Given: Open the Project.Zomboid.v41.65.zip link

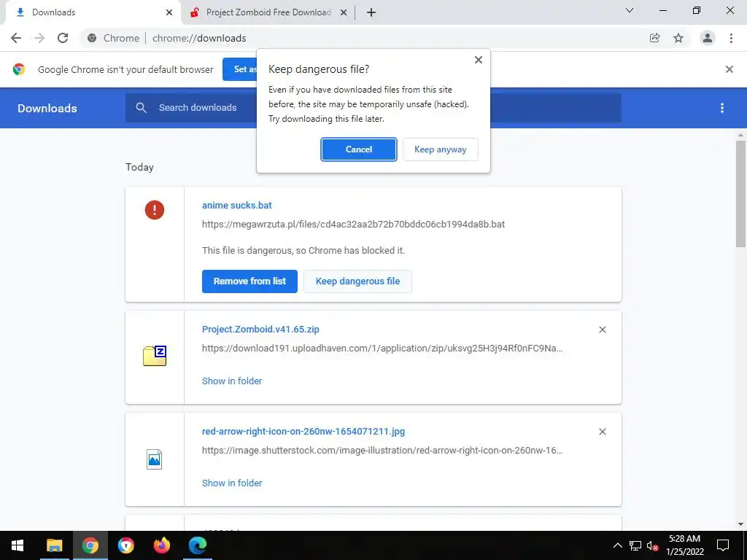Looking at the screenshot, I should click(260, 329).
